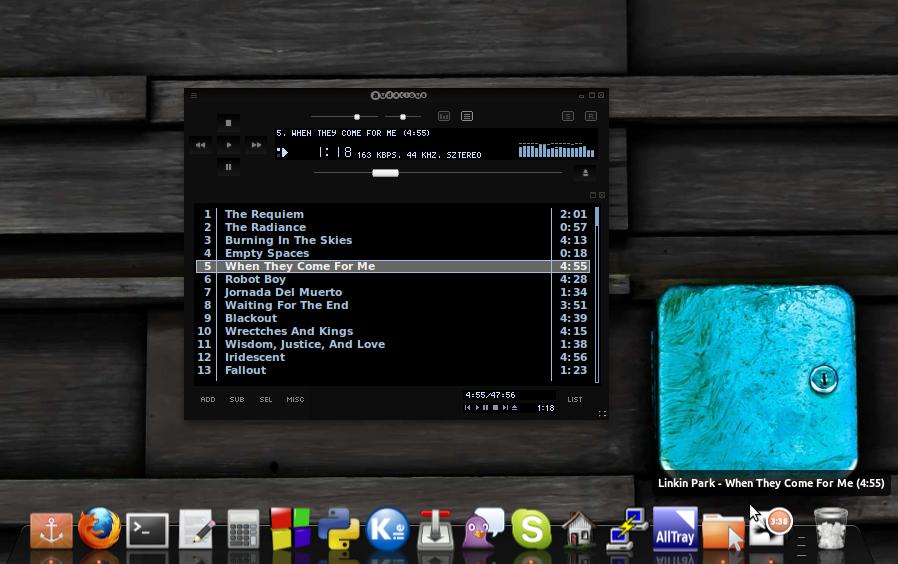Click the eject button by the seek bar
The height and width of the screenshot is (564, 898).
point(585,172)
